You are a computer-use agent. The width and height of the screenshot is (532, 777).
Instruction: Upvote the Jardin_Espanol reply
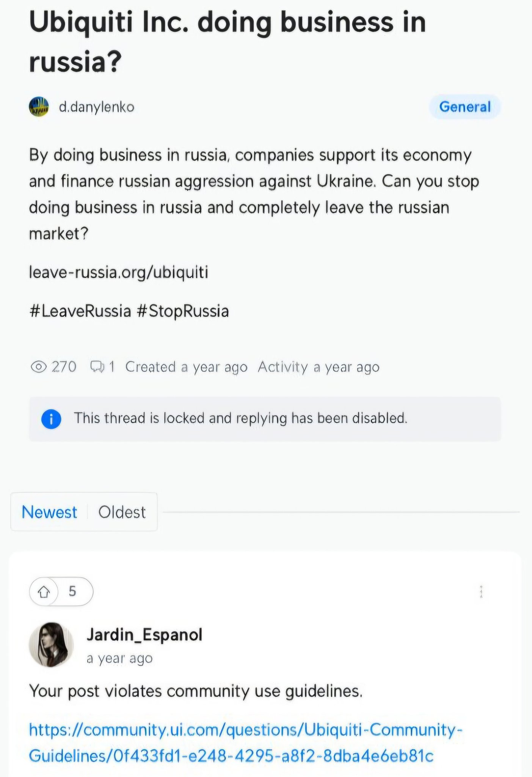pos(44,591)
